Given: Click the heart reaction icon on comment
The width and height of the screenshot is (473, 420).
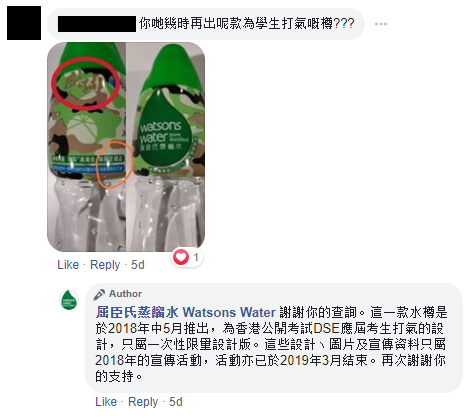Looking at the screenshot, I should [181, 257].
